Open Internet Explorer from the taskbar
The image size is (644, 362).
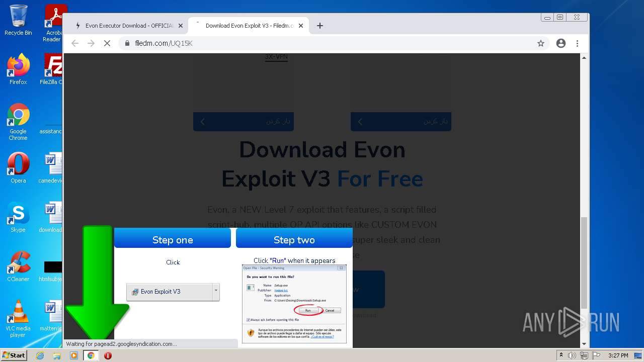tap(40, 355)
